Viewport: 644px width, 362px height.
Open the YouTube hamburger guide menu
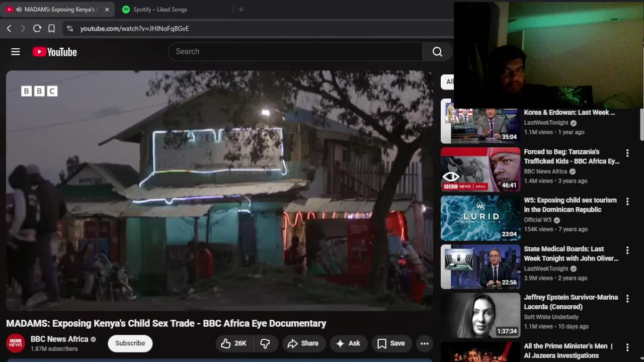(16, 52)
